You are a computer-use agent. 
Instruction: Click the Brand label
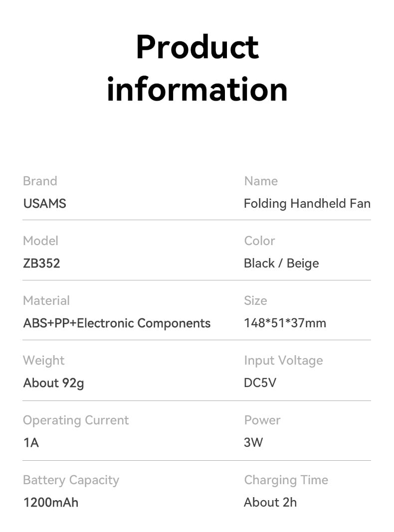[x=40, y=181]
